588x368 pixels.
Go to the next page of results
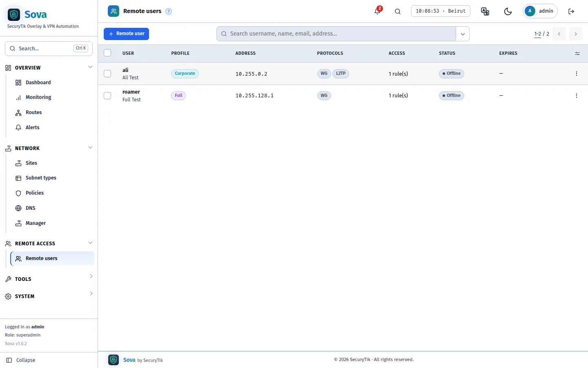(576, 34)
